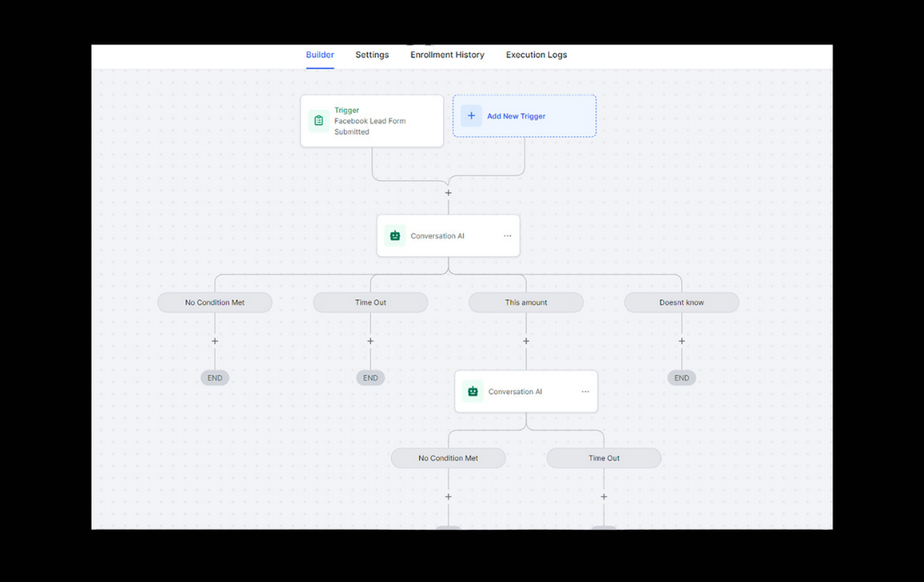
Task: Add a step under the This amount branch
Action: click(526, 341)
